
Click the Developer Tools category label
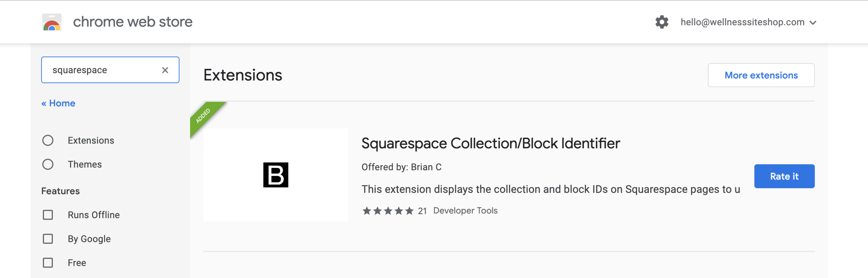(x=465, y=211)
